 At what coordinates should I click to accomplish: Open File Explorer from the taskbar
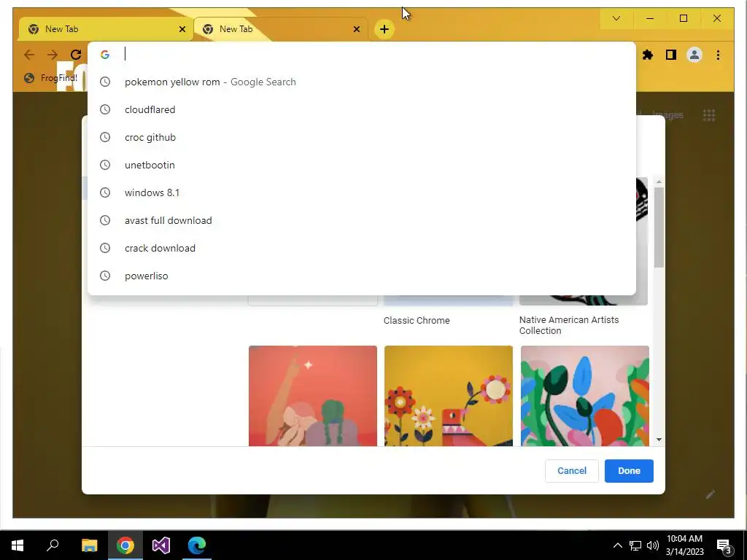point(89,545)
